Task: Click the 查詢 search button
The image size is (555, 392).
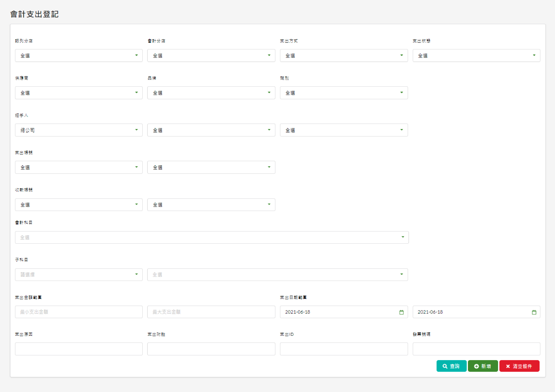Action: (451, 366)
